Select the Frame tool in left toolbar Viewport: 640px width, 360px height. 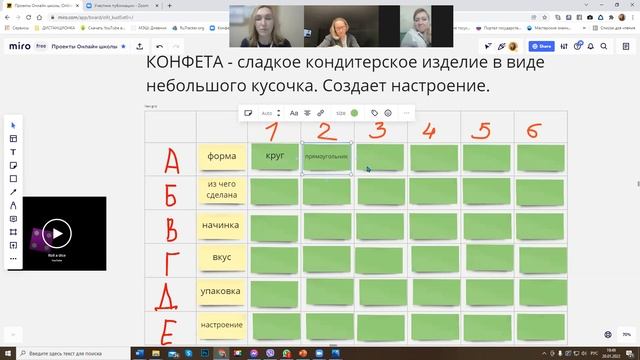13,232
